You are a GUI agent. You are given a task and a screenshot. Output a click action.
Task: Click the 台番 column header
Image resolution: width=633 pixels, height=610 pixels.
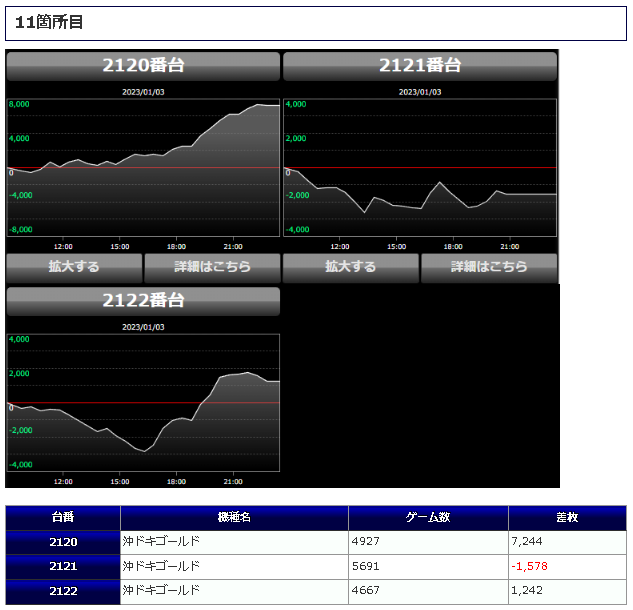[63, 518]
